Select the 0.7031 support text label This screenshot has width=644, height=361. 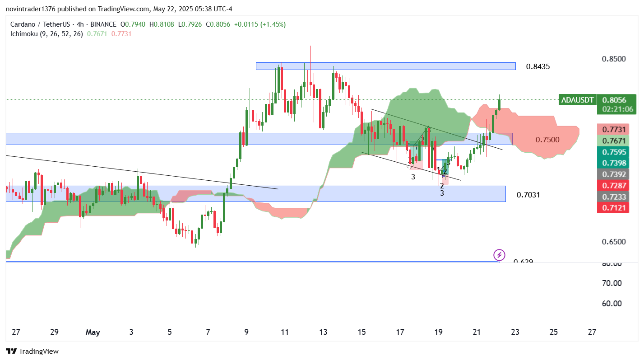point(528,195)
